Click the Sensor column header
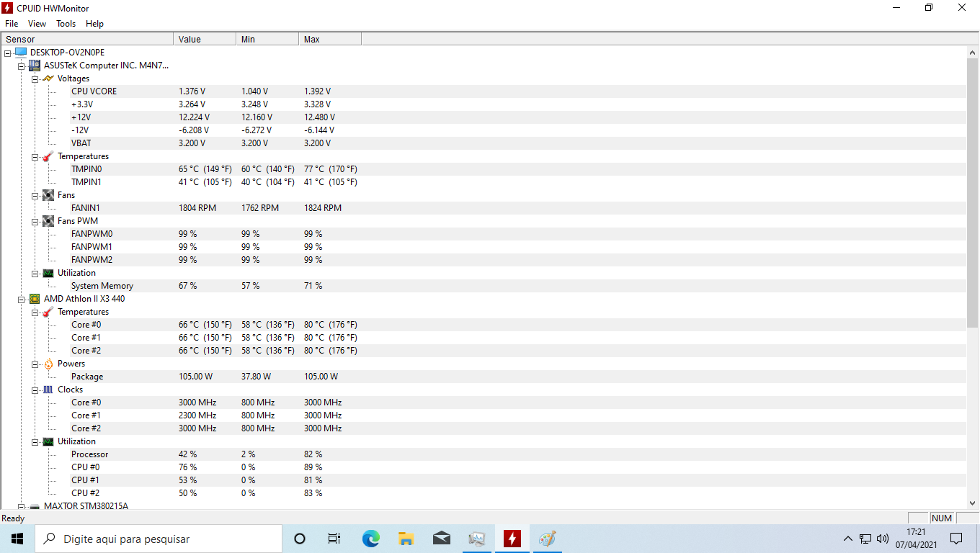This screenshot has height=553, width=980. [87, 39]
